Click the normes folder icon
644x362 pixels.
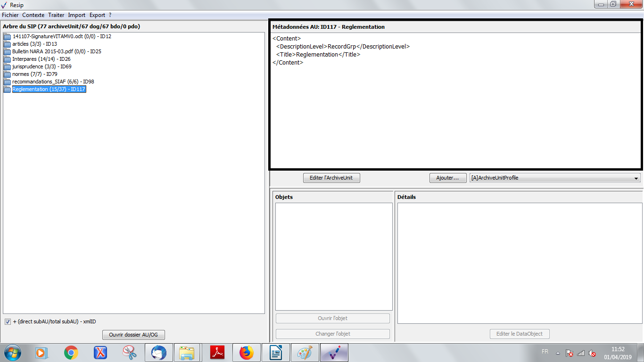point(7,74)
